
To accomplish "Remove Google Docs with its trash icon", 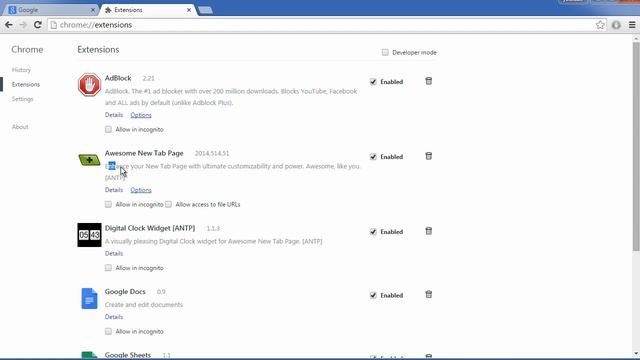I will pos(429,294).
